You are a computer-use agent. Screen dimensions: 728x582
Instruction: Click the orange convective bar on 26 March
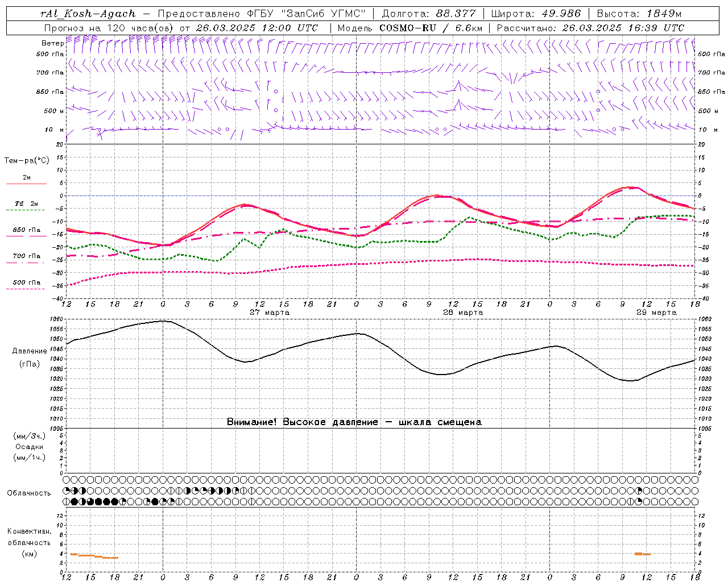point(94,556)
